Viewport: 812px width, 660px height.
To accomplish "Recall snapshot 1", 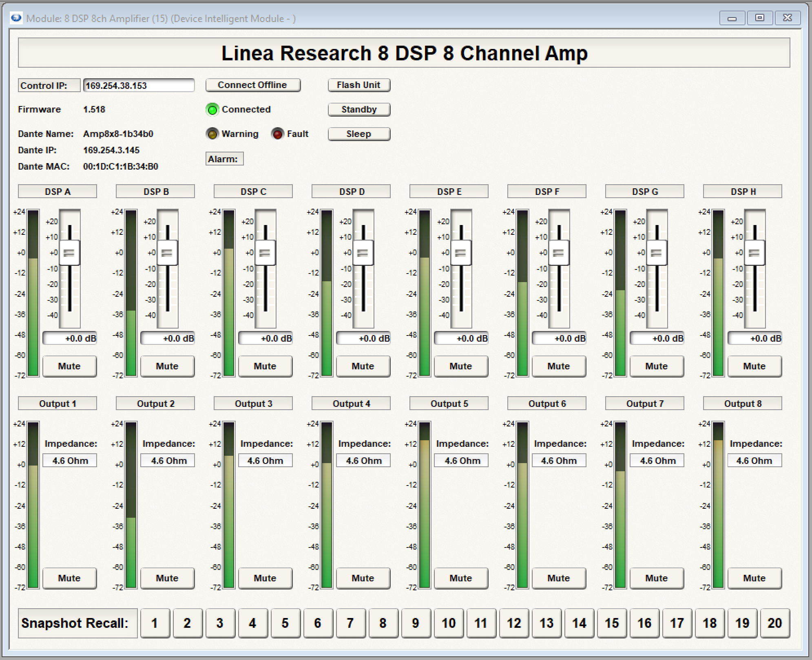I will (155, 623).
